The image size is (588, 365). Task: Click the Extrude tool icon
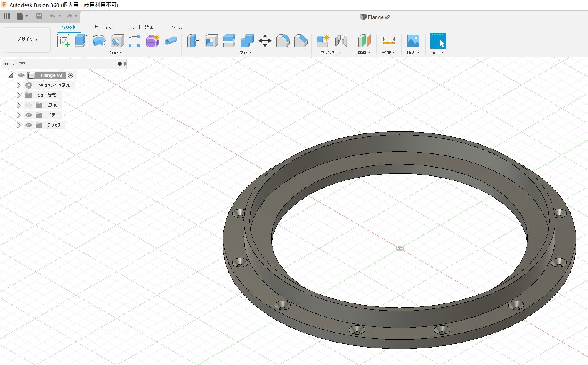[81, 41]
